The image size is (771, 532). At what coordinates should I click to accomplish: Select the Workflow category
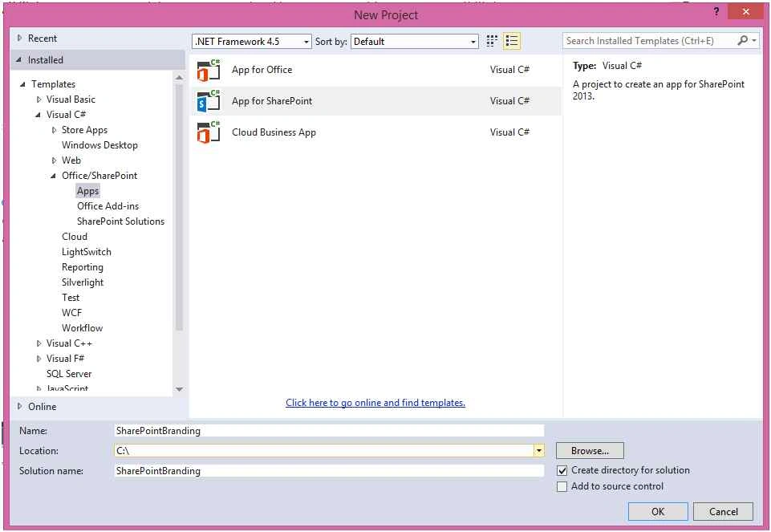(82, 328)
